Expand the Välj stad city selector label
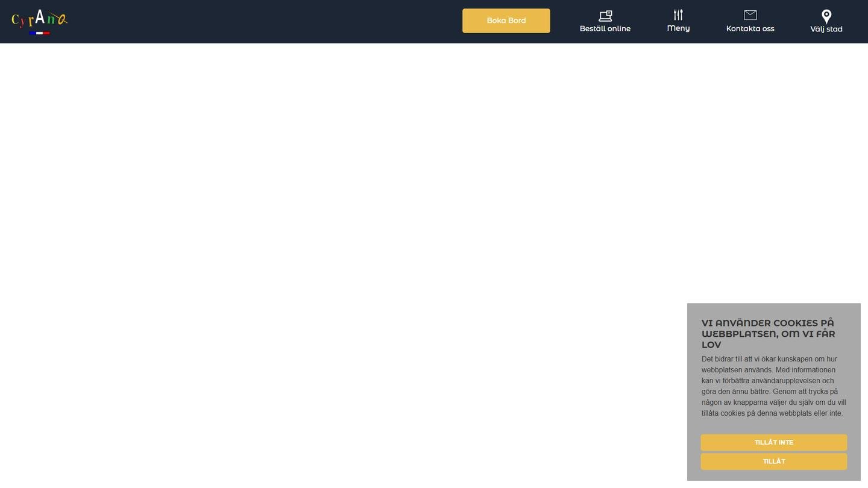The image size is (868, 488). [826, 29]
